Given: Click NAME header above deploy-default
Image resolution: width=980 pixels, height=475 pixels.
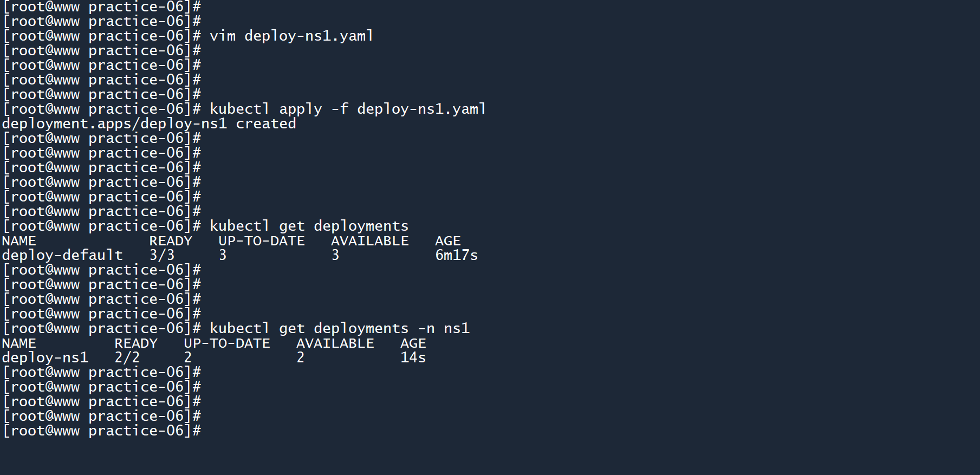Looking at the screenshot, I should [x=19, y=241].
